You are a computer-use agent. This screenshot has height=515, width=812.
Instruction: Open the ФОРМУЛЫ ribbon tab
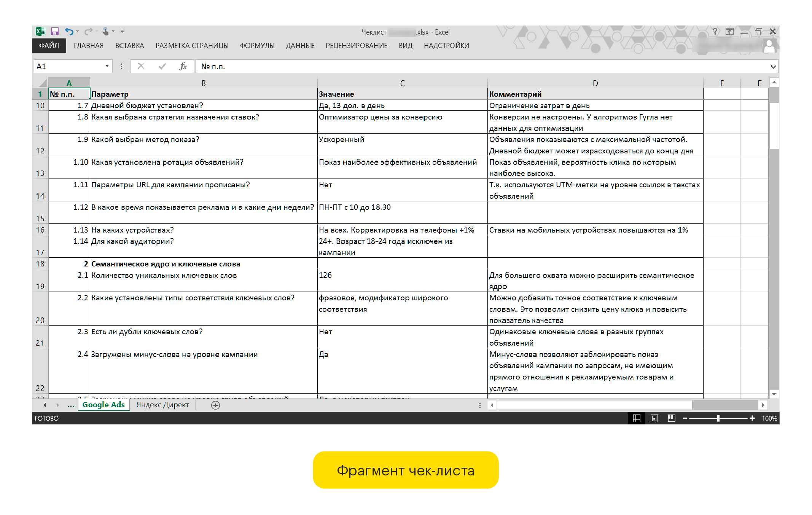(257, 46)
